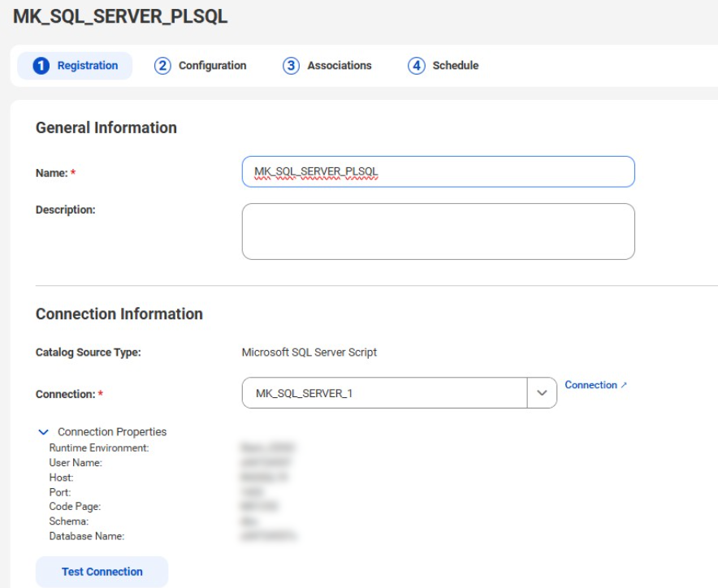Click the User Name property label
The width and height of the screenshot is (718, 588).
pos(76,463)
